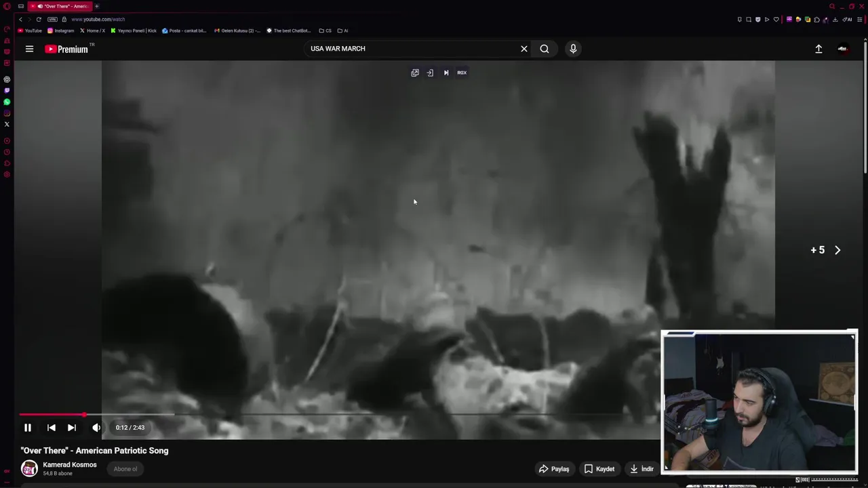Skip ahead to the next video
Image resolution: width=868 pixels, height=488 pixels.
[71, 428]
